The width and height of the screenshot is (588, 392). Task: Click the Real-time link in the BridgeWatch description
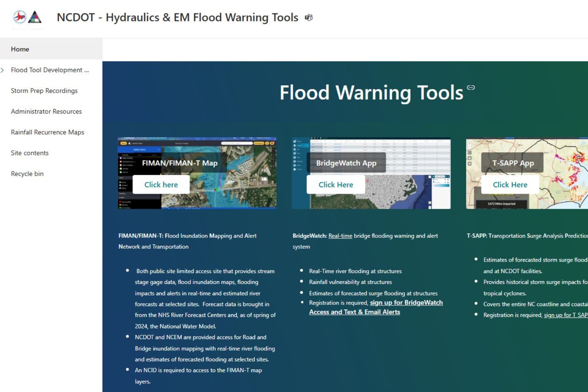(341, 236)
